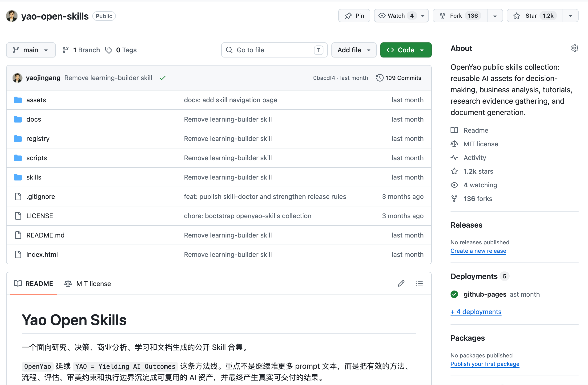This screenshot has height=385, width=588.
Task: Open the README outline list icon
Action: [419, 283]
